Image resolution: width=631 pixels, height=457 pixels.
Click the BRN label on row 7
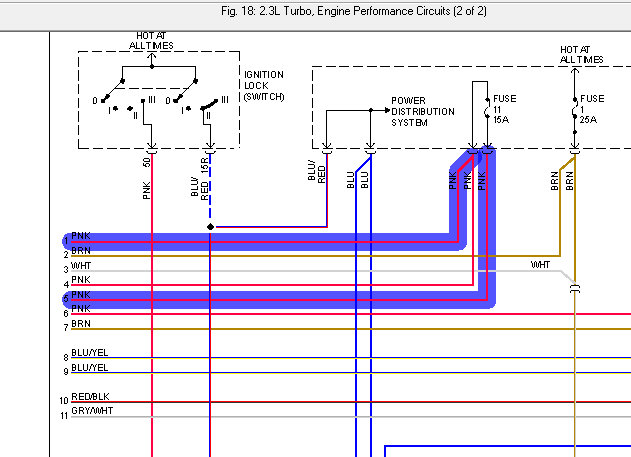tap(80, 324)
